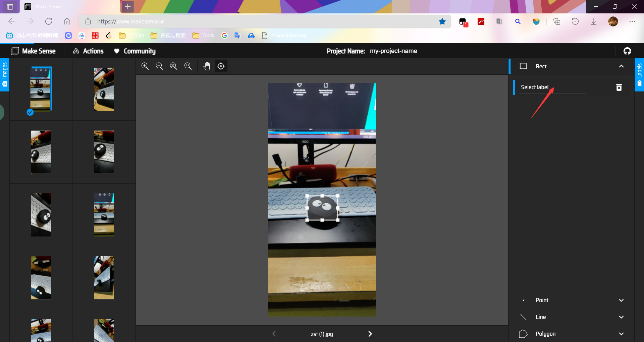This screenshot has width=644, height=342.
Task: Go to previous image arrow
Action: click(x=274, y=334)
